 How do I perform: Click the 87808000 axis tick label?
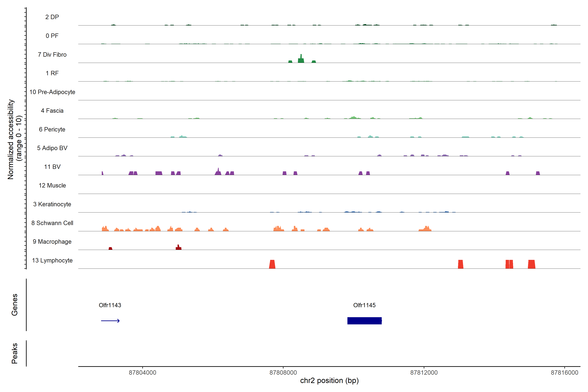283,373
